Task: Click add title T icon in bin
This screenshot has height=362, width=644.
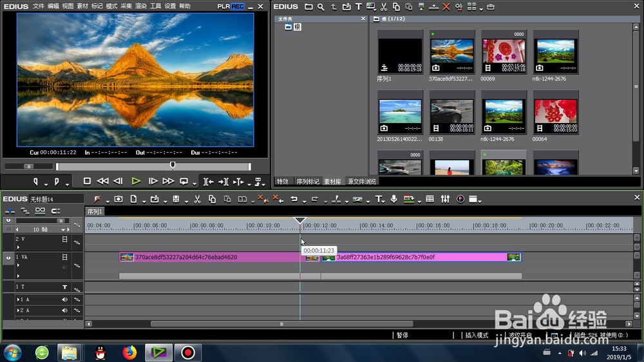Action: click(x=359, y=7)
